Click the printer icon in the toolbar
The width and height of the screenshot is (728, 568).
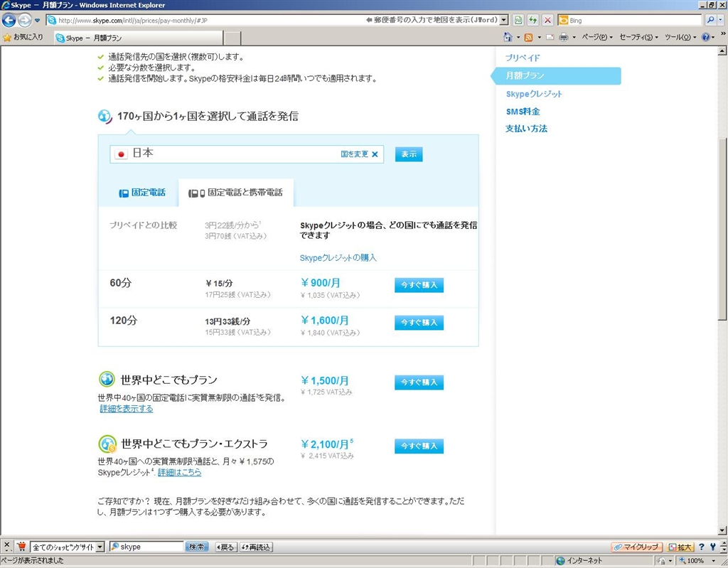coord(563,37)
